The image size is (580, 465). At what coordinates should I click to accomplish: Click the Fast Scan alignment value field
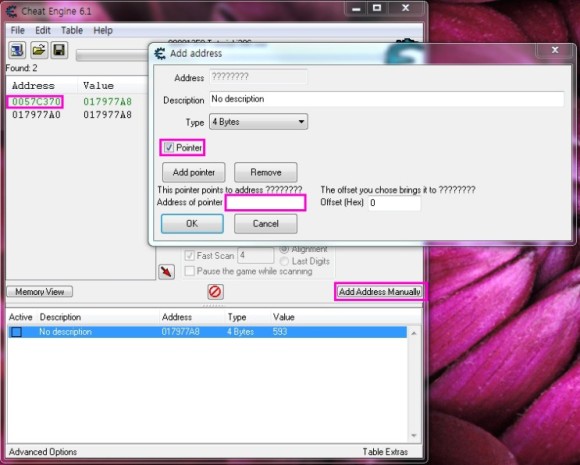point(256,255)
